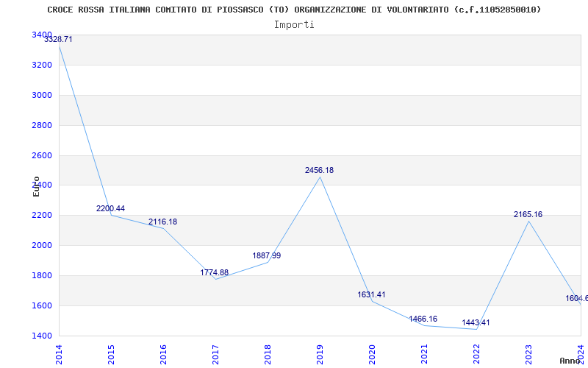Click the 1887.99 data label
The height and width of the screenshot is (368, 588).
point(267,255)
